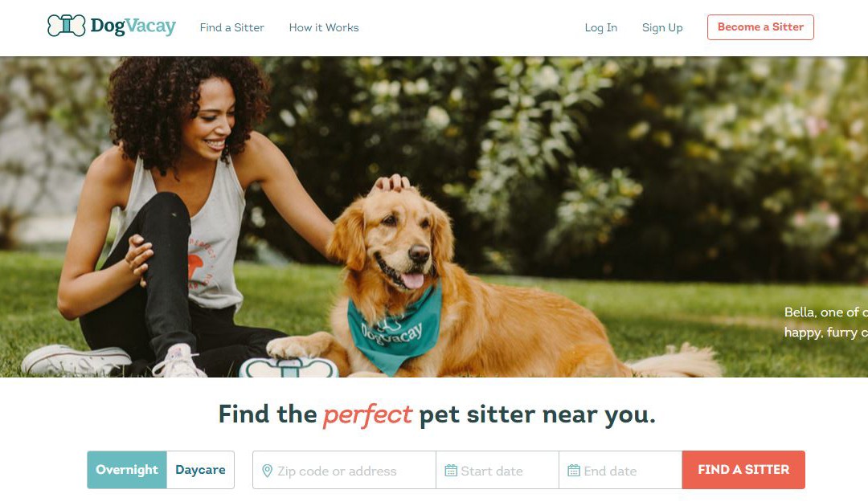
Task: Open the Sign Up link
Action: pyautogui.click(x=662, y=27)
